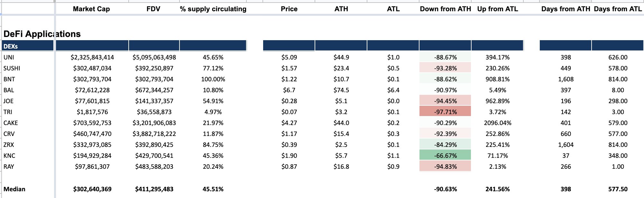Viewport: 644px width, 198px height.
Task: Click the Down from ATH header
Action: [445, 9]
